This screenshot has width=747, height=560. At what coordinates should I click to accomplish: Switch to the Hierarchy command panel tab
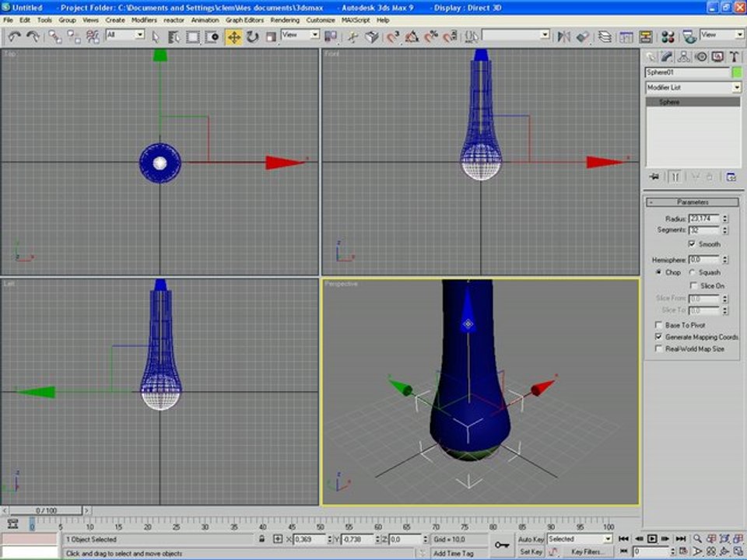tap(684, 57)
